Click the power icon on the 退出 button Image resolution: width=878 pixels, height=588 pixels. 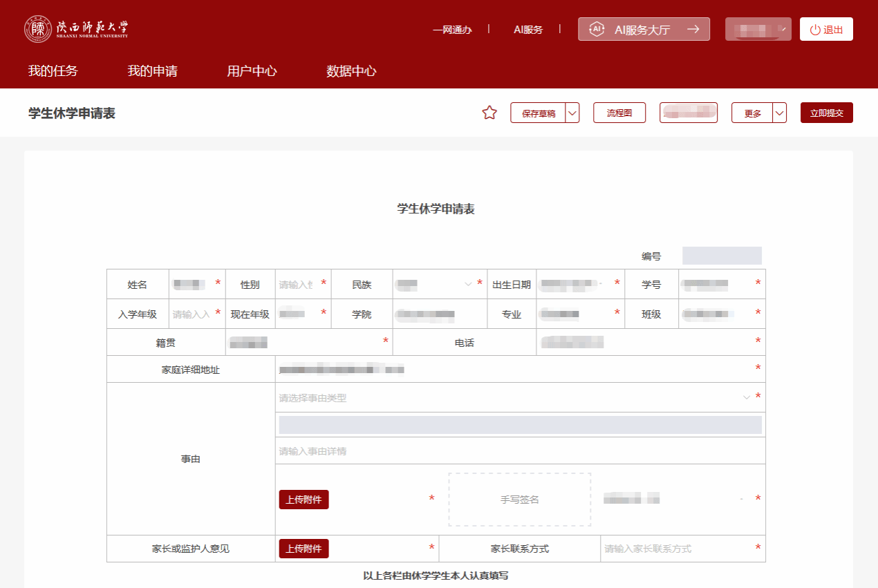point(815,30)
